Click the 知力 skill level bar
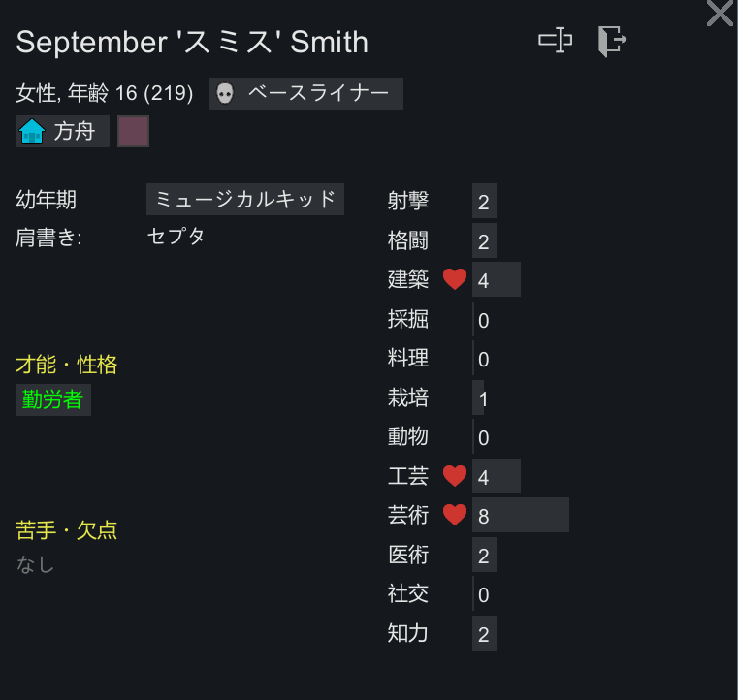738x700 pixels. [484, 633]
